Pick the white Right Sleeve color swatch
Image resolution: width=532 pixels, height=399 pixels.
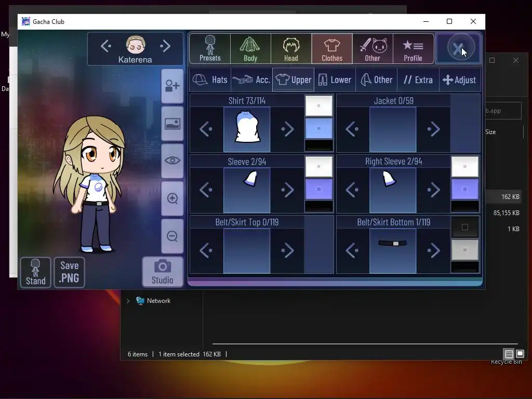[465, 167]
